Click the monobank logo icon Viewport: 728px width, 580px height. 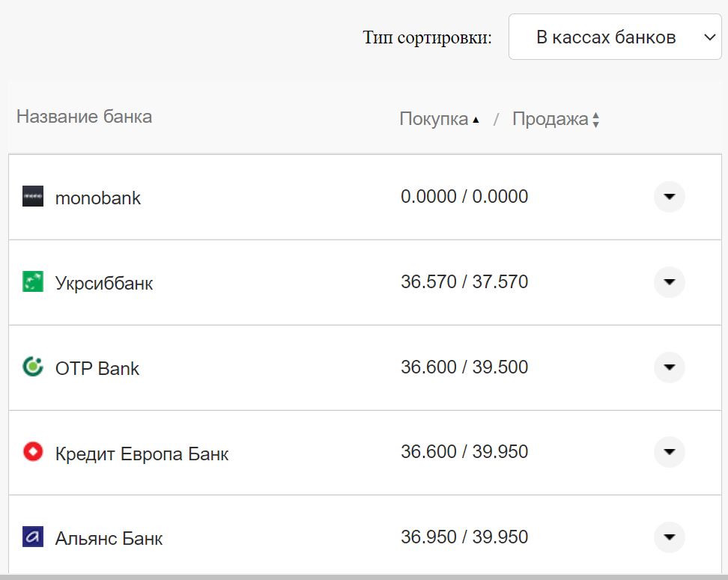tap(33, 197)
